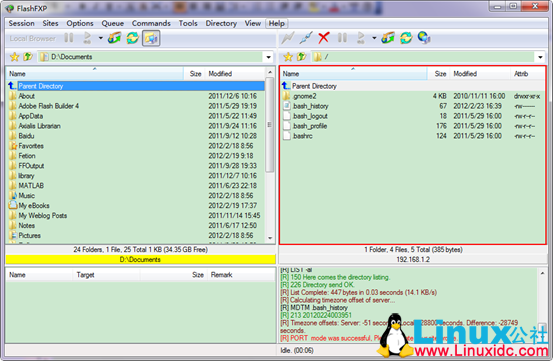Open the left transfer dropdown arrow
Viewport: 553px width, 361px height.
pos(101,38)
